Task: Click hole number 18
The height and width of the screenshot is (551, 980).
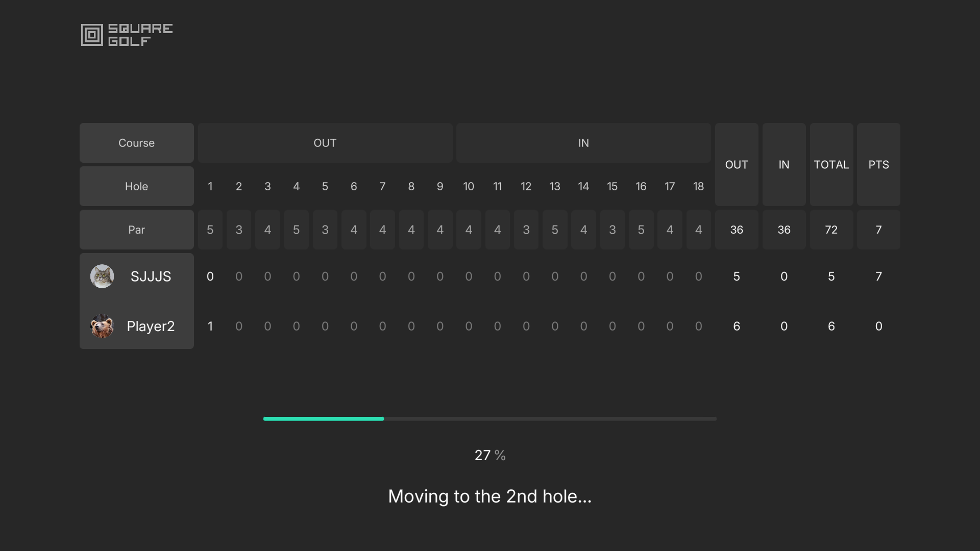Action: (698, 186)
